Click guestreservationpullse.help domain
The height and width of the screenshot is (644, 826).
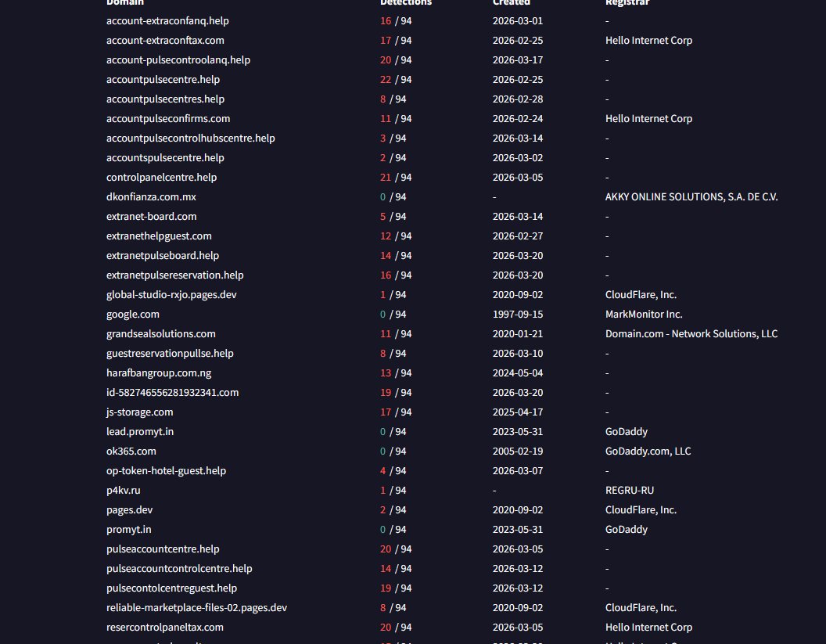[170, 353]
